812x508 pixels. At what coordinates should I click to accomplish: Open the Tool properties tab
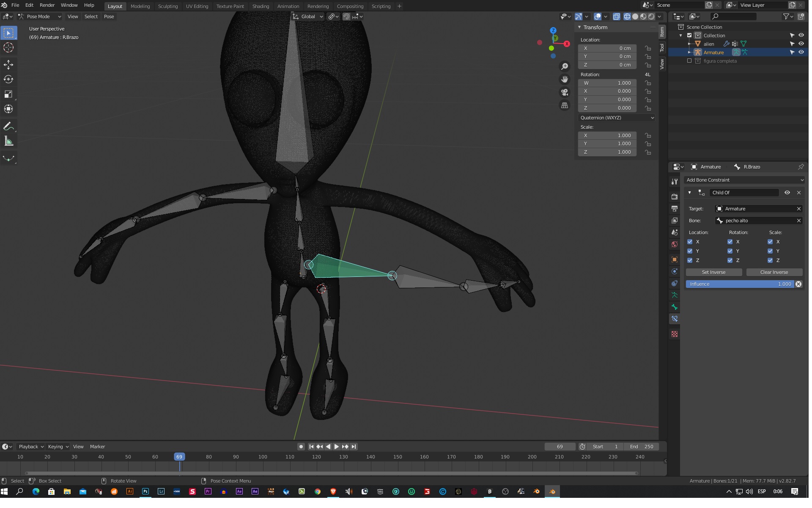click(x=675, y=182)
